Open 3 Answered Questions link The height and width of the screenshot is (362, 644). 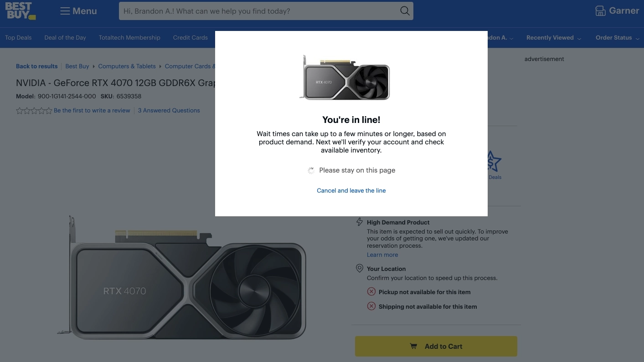[169, 110]
